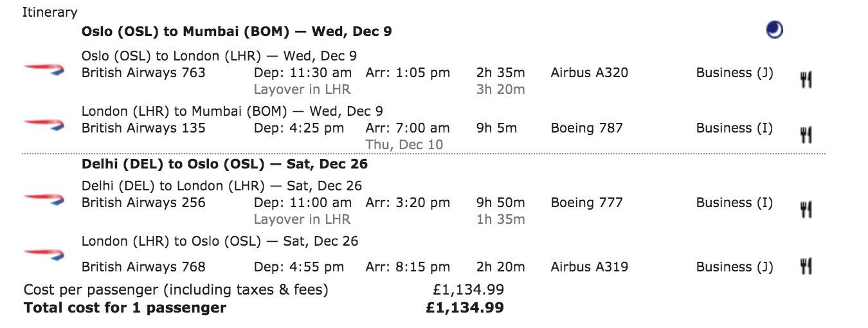This screenshot has height=328, width=868.
Task: Click the Business (J) class on flight 763
Action: pyautogui.click(x=734, y=73)
